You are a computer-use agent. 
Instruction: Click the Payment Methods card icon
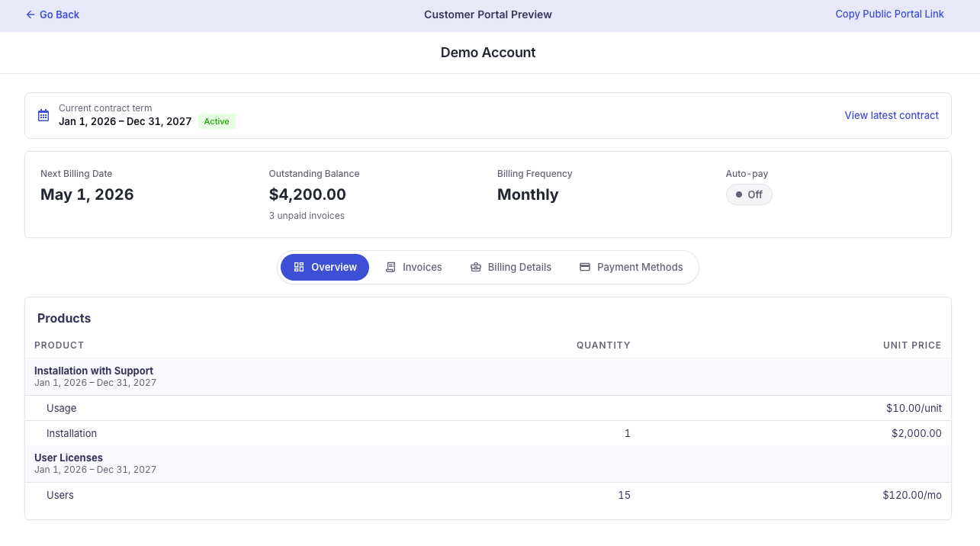point(585,267)
